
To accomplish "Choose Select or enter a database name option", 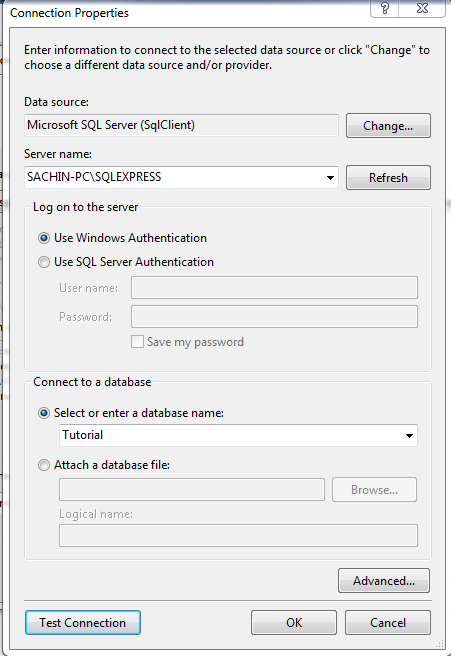I will 44,413.
